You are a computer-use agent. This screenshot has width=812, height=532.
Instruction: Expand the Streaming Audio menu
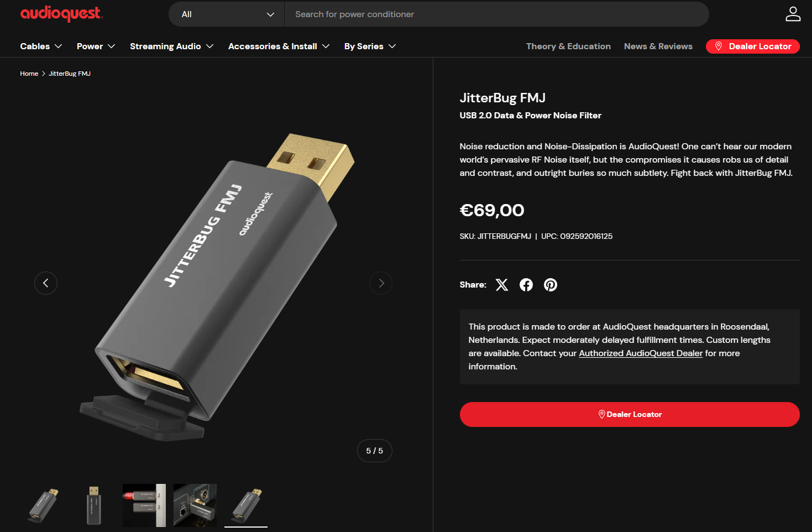pos(171,46)
